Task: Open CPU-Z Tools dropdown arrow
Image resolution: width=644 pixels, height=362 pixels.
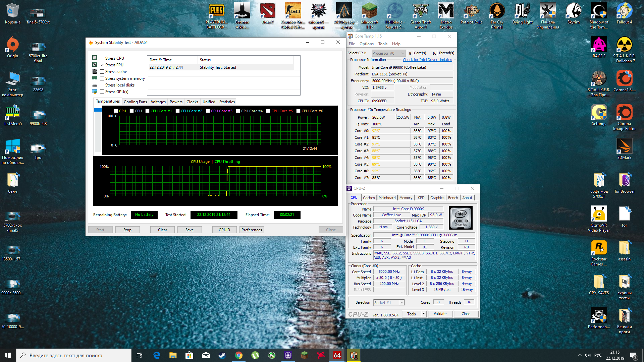Action: [424, 314]
